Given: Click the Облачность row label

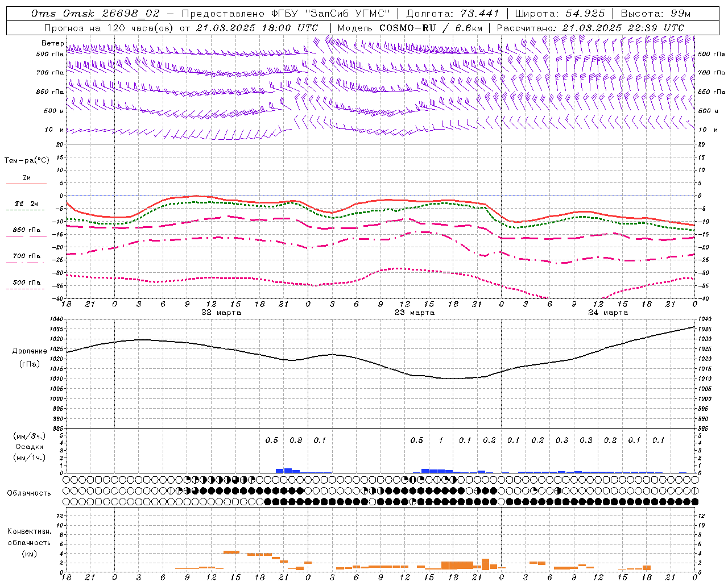Looking at the screenshot, I should coord(29,493).
